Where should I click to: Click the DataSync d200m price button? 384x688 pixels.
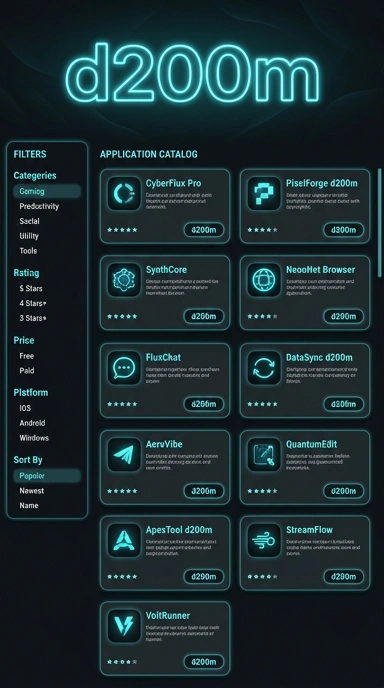click(x=344, y=404)
